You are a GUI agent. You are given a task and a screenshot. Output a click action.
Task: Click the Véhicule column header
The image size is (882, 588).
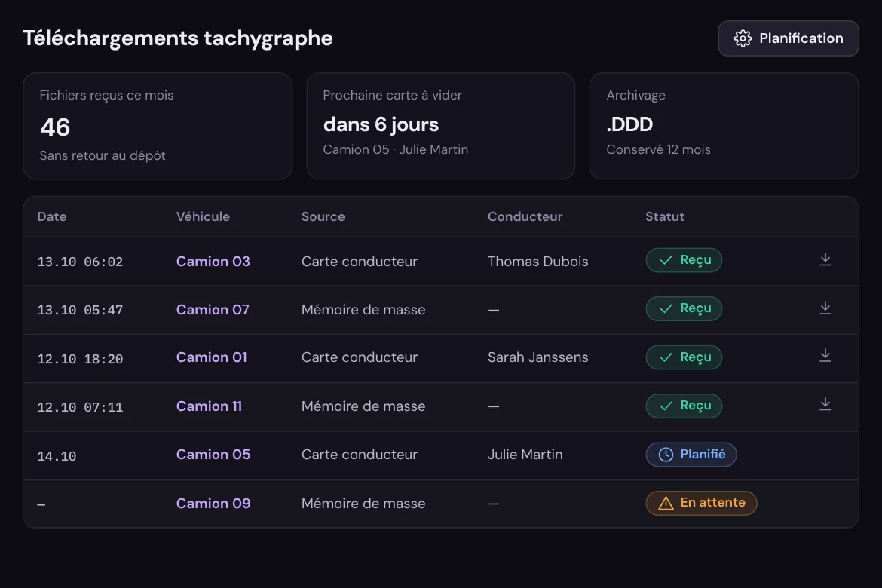203,216
